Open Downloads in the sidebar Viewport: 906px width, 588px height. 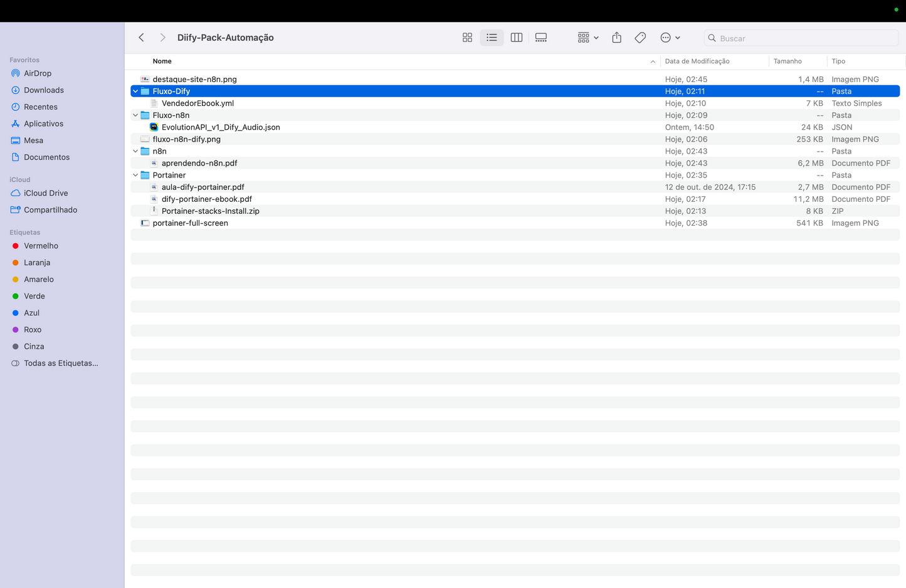(x=43, y=90)
